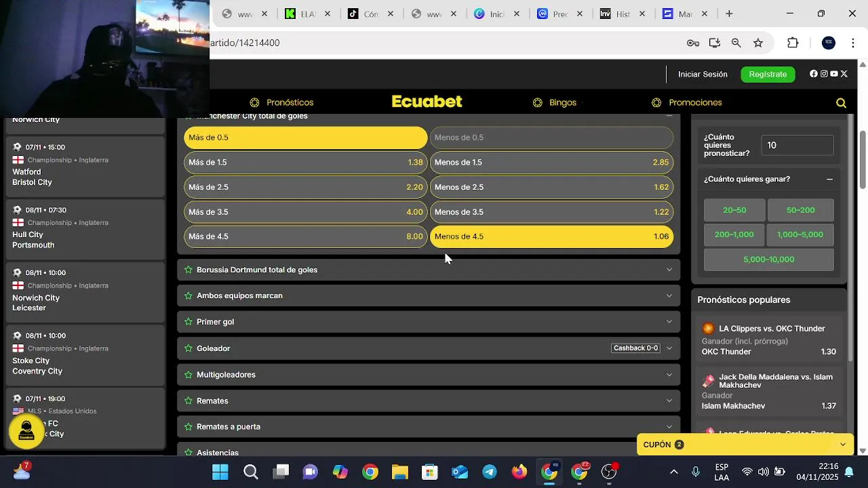Expand the Ambos equipos marcan chevron

click(669, 296)
